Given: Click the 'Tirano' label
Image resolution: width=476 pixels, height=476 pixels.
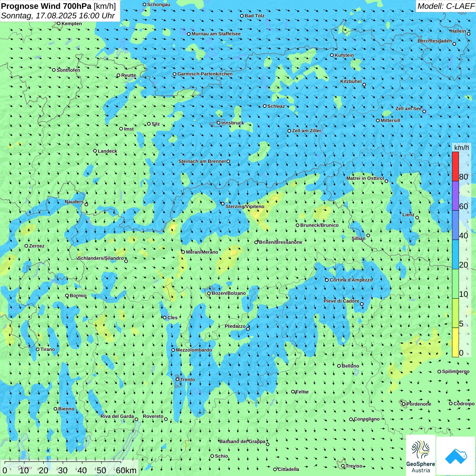Looking at the screenshot, I should [x=48, y=349].
